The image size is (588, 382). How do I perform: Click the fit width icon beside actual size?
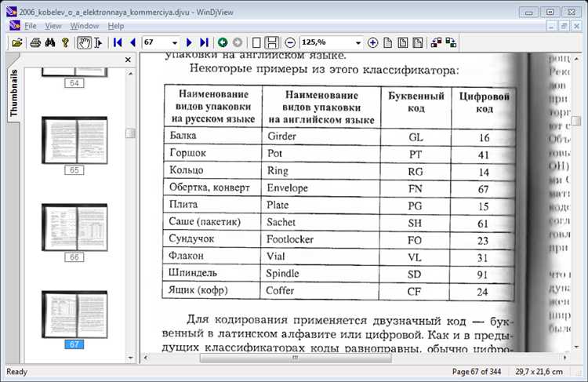click(x=403, y=43)
